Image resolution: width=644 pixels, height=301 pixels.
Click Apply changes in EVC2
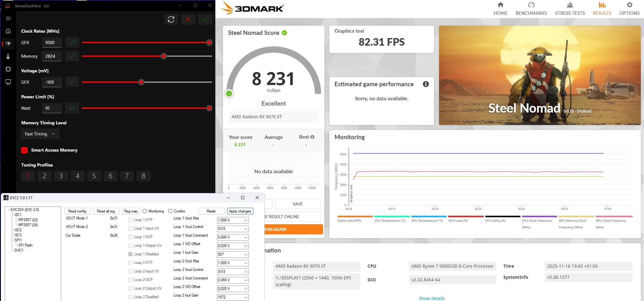coord(240,211)
